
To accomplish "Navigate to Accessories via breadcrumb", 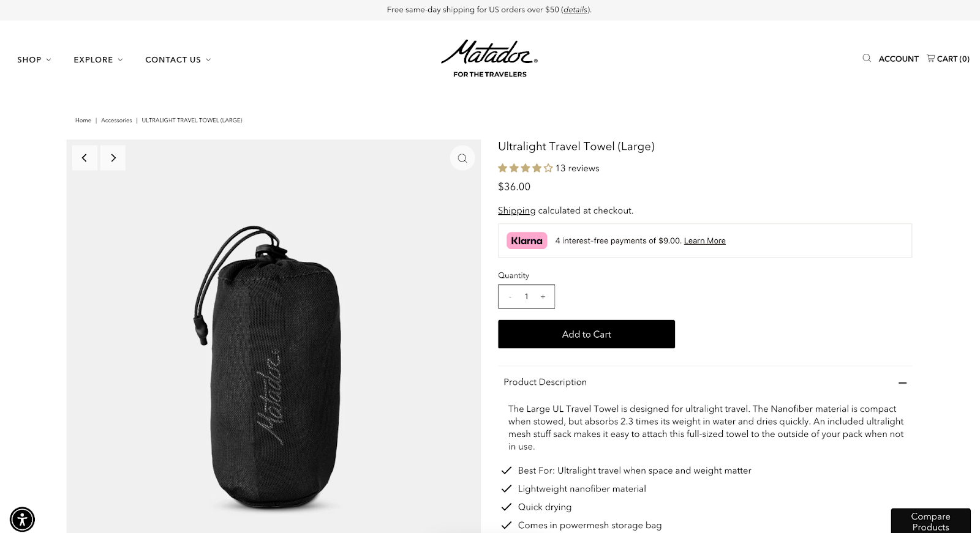I will (116, 120).
